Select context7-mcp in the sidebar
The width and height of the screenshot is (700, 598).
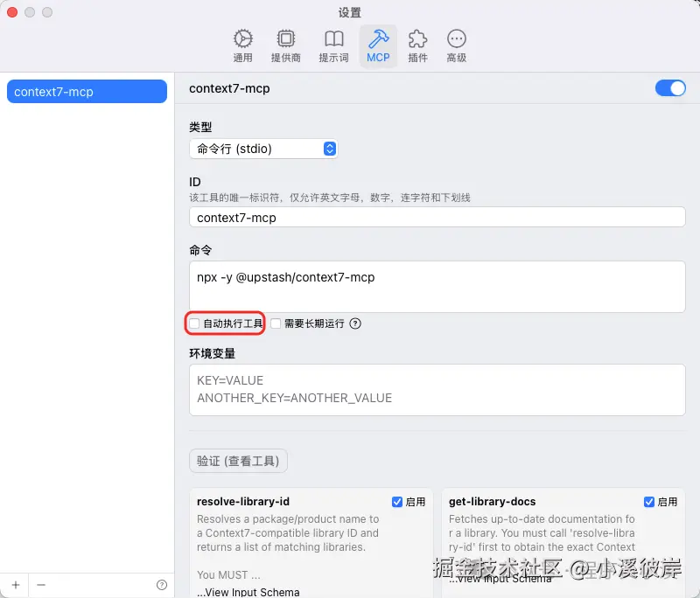pyautogui.click(x=86, y=91)
